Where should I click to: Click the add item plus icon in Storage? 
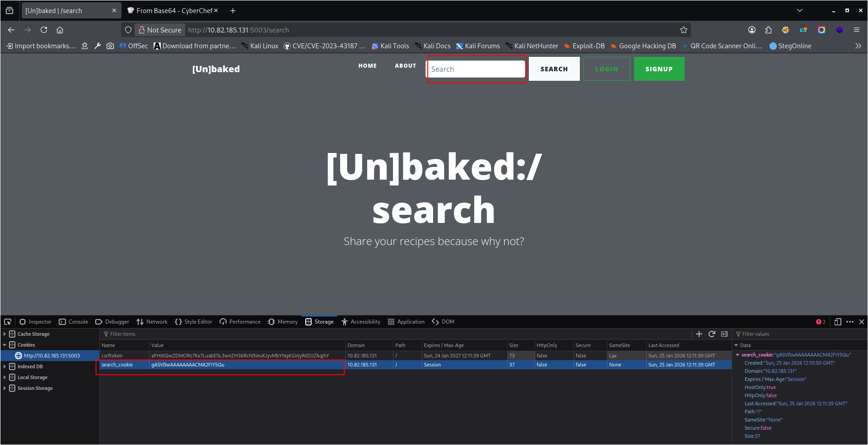[x=699, y=334]
